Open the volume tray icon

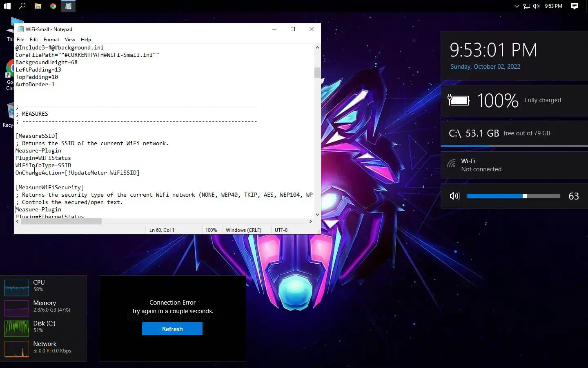pyautogui.click(x=536, y=6)
